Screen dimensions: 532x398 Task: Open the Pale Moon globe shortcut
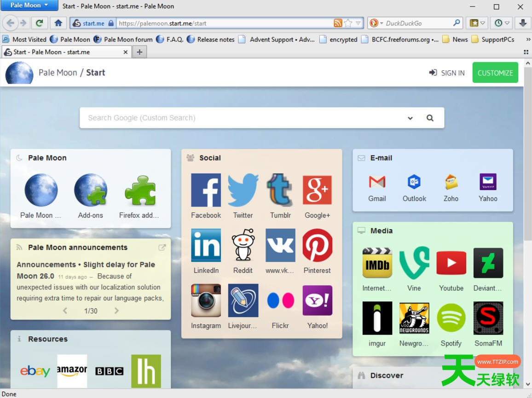(x=41, y=190)
